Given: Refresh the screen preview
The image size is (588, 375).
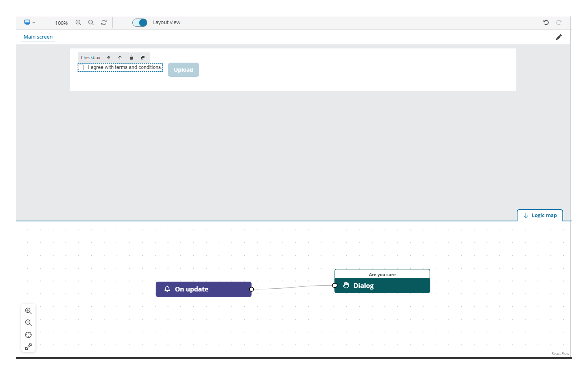Looking at the screenshot, I should (x=104, y=22).
